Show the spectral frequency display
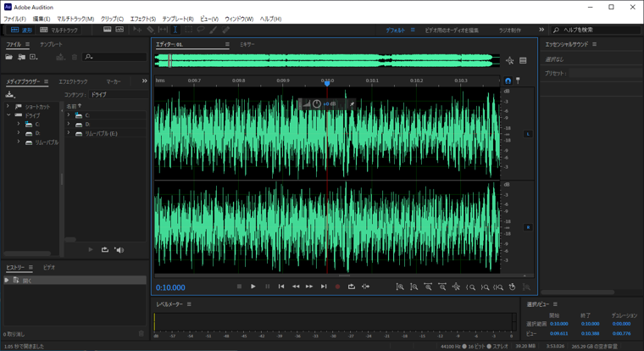Viewport: 644px width, 351px height. point(108,30)
